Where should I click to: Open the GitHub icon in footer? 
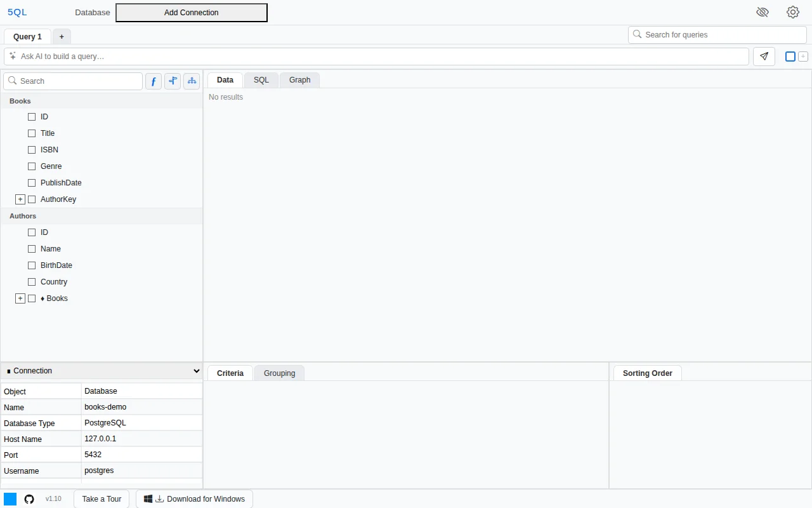(x=29, y=499)
